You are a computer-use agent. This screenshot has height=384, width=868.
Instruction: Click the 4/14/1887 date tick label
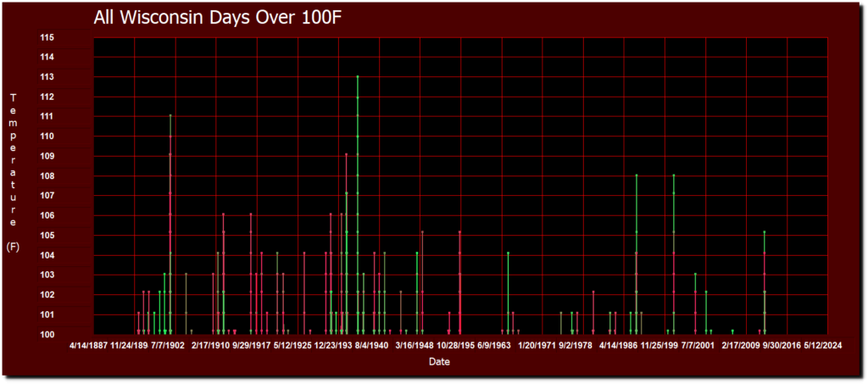[x=92, y=346]
